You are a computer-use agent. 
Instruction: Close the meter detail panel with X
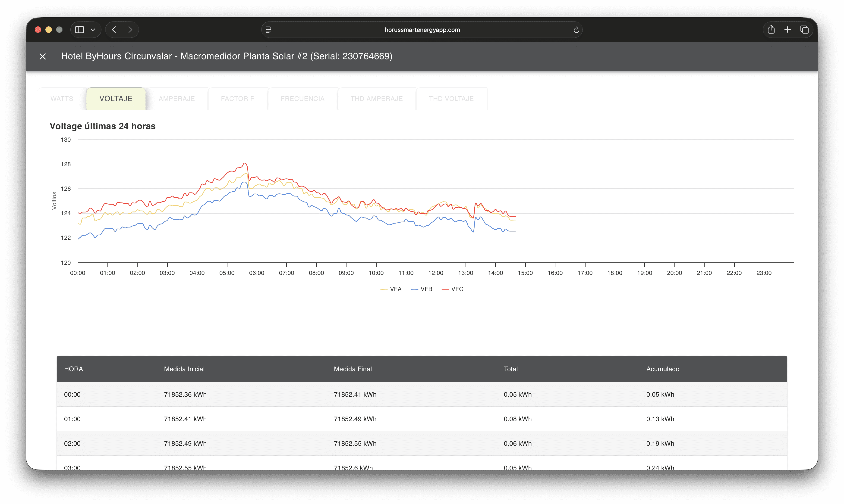tap(42, 56)
